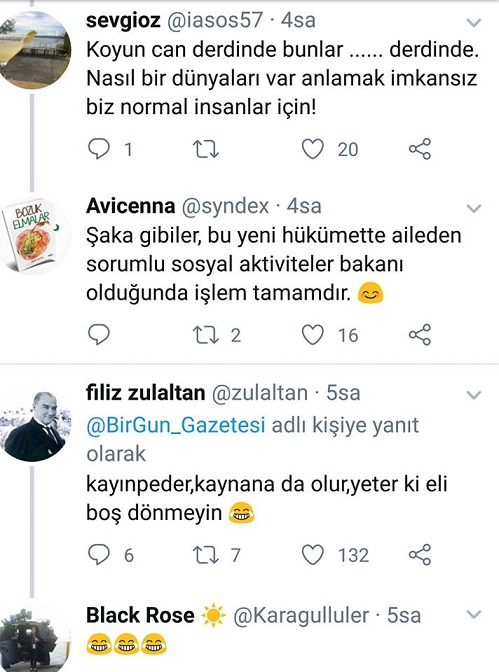Reply to sevgioz's tweet

(99, 149)
